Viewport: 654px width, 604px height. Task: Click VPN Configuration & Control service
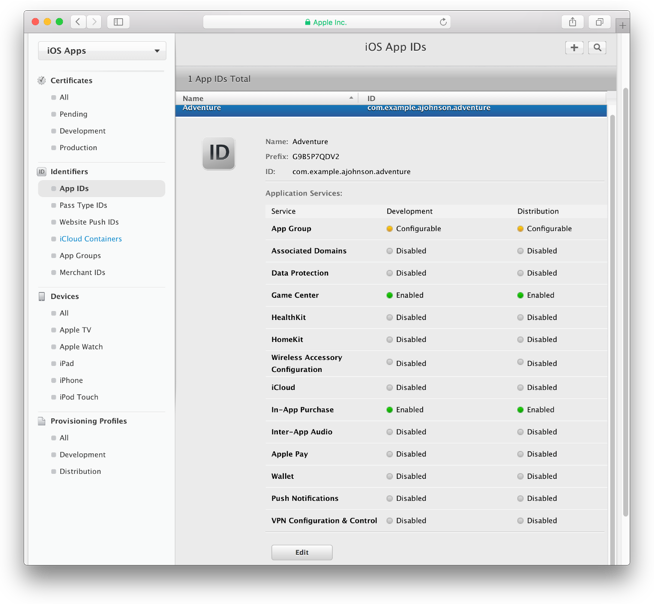pos(324,521)
